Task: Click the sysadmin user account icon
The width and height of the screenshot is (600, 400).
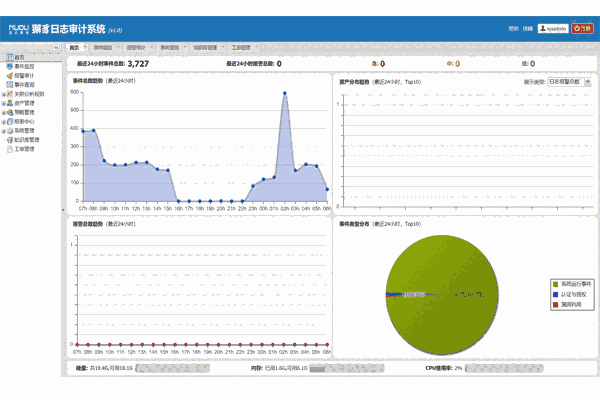Action: point(543,29)
